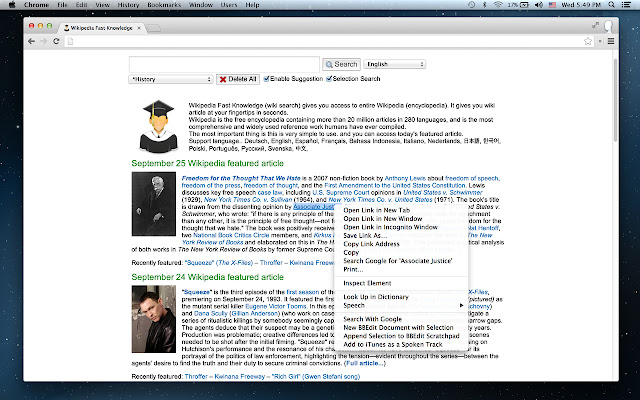The image size is (640, 400).
Task: Toggle Selection Search checkbox
Action: point(329,79)
